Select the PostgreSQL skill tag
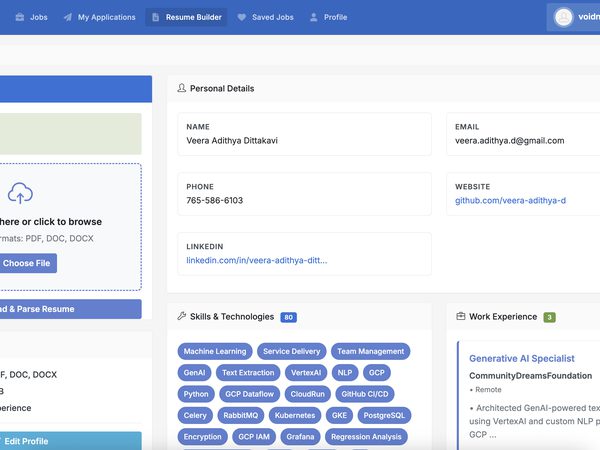Viewport: 600px width, 450px height. click(384, 416)
